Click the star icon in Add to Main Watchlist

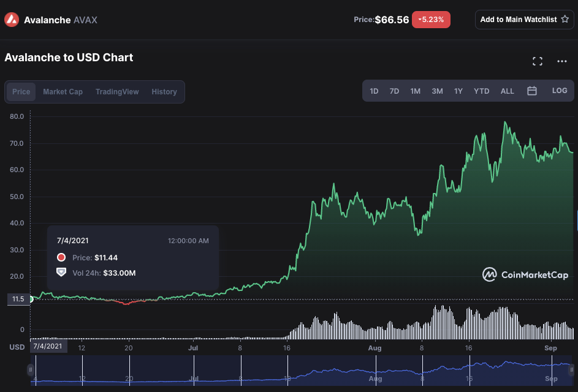pos(565,19)
